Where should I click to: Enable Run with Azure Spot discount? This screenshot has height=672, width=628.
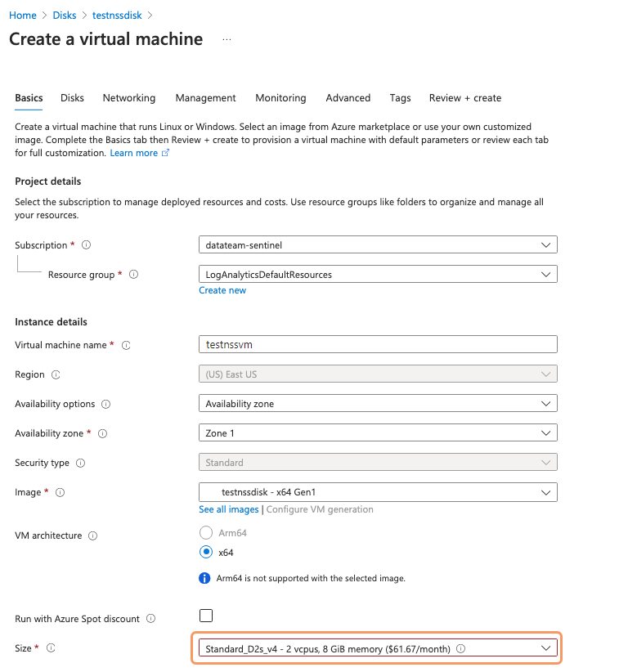pos(206,616)
